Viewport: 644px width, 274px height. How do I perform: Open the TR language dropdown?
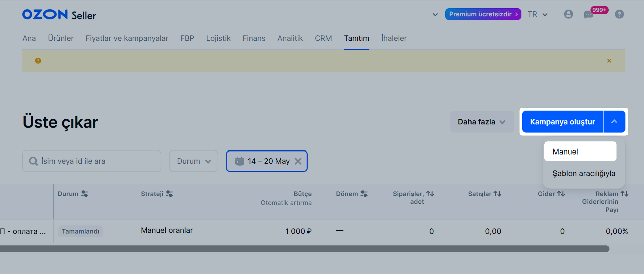(538, 14)
